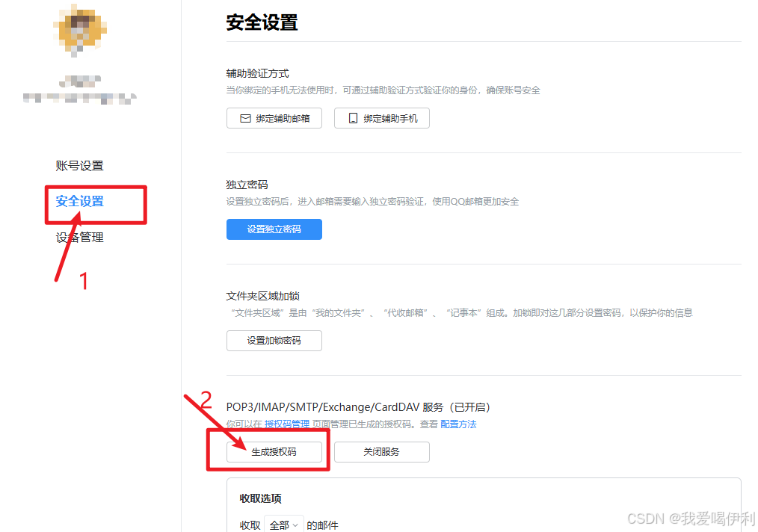
Task: Click the 独立密码 section title
Action: pos(247,185)
